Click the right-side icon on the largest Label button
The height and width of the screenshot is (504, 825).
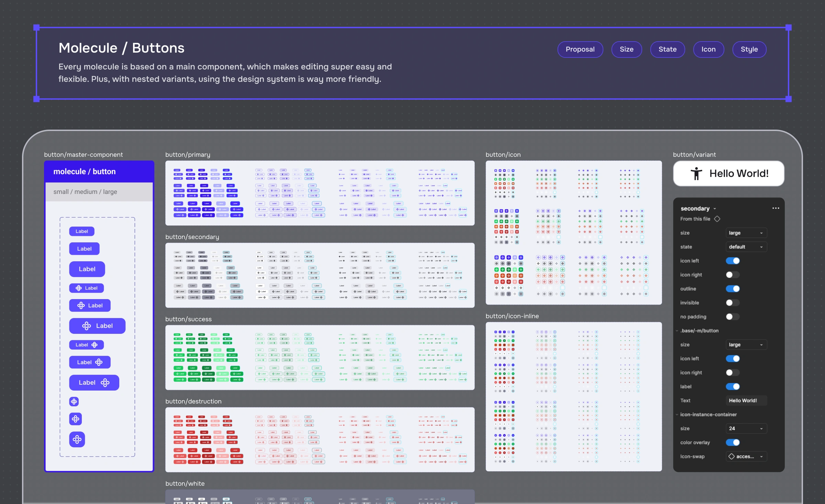pyautogui.click(x=105, y=383)
